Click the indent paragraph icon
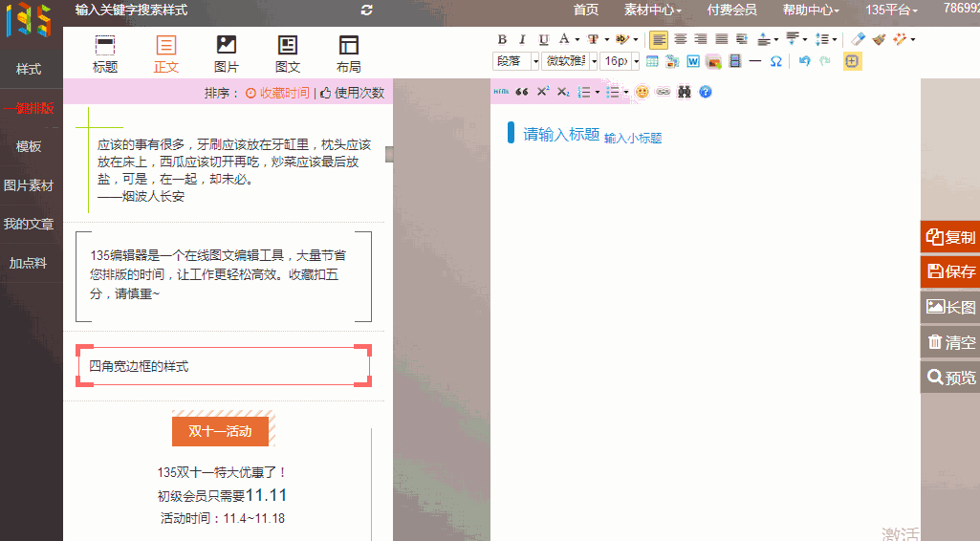 [742, 39]
